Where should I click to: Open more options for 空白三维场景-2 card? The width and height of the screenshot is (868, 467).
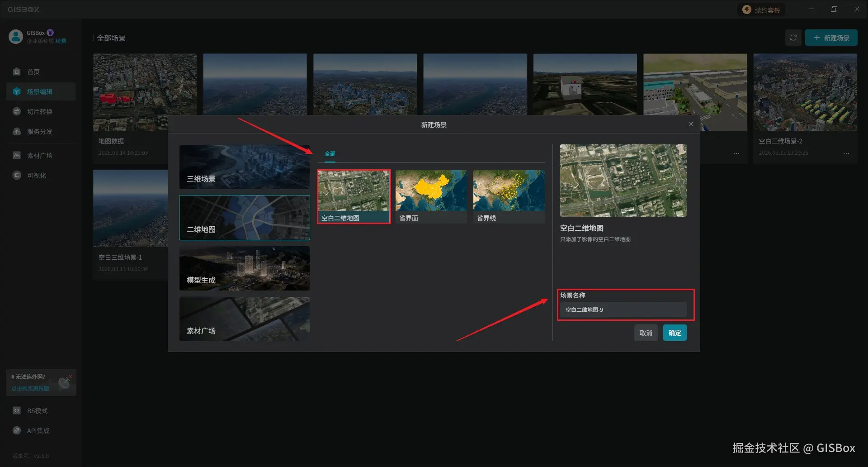846,153
